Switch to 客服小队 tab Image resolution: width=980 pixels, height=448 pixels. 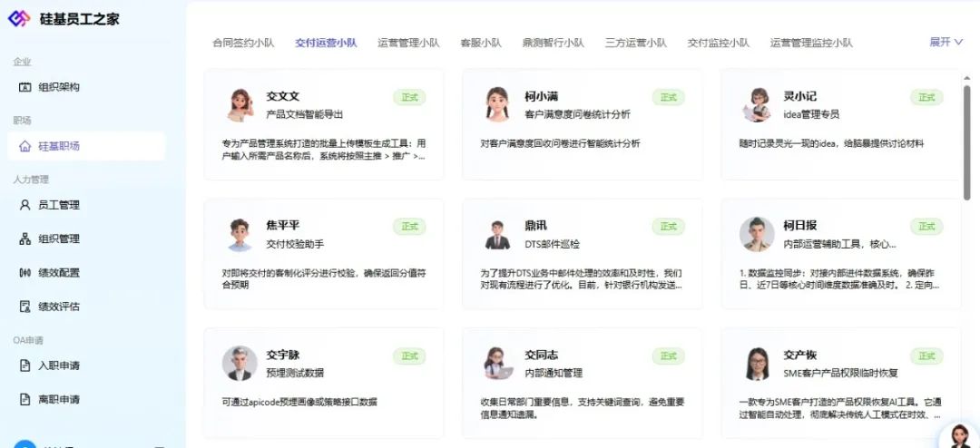tap(481, 44)
